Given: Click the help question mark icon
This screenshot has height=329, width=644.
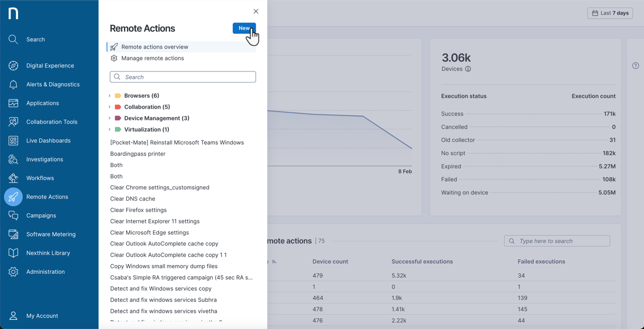Looking at the screenshot, I should (635, 65).
